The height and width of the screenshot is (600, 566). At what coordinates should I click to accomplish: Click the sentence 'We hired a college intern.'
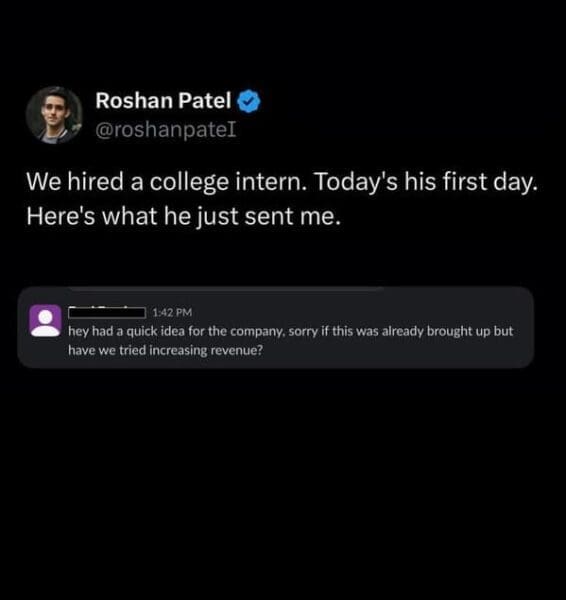pyautogui.click(x=166, y=181)
